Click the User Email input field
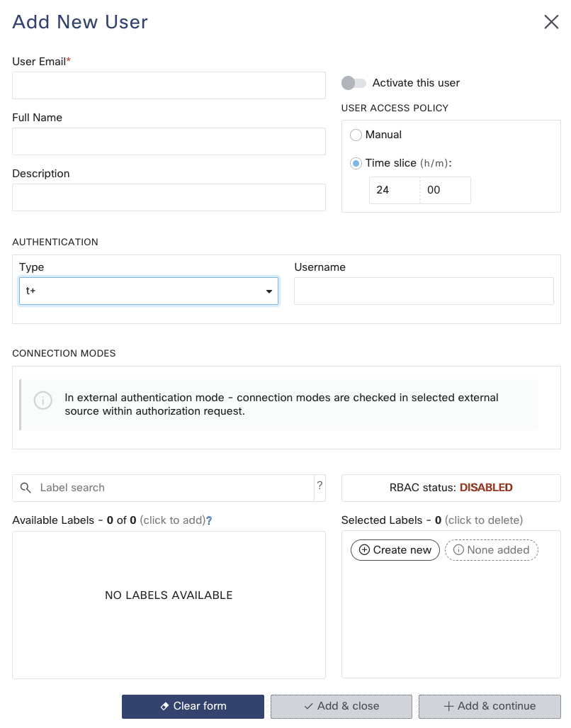The width and height of the screenshot is (571, 728). click(169, 86)
